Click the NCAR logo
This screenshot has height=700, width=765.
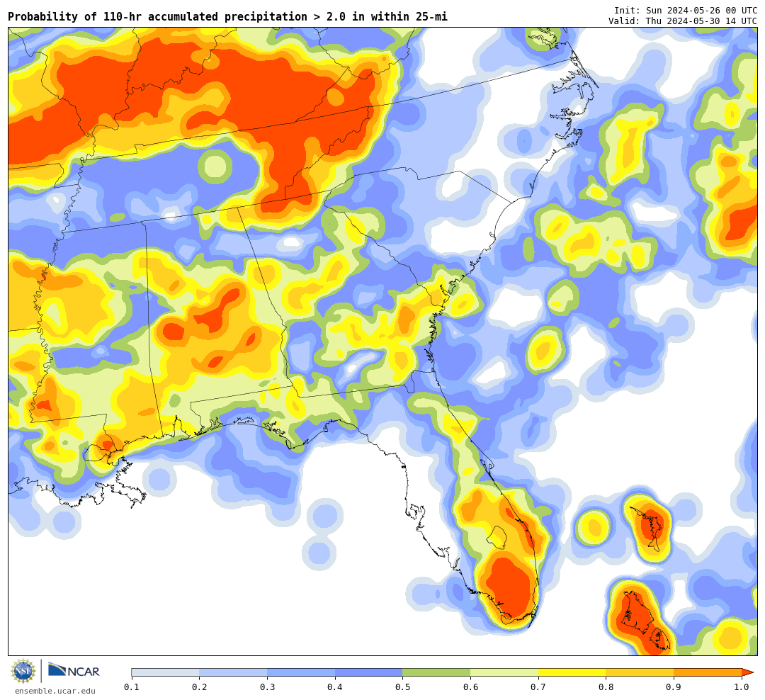pyautogui.click(x=74, y=670)
